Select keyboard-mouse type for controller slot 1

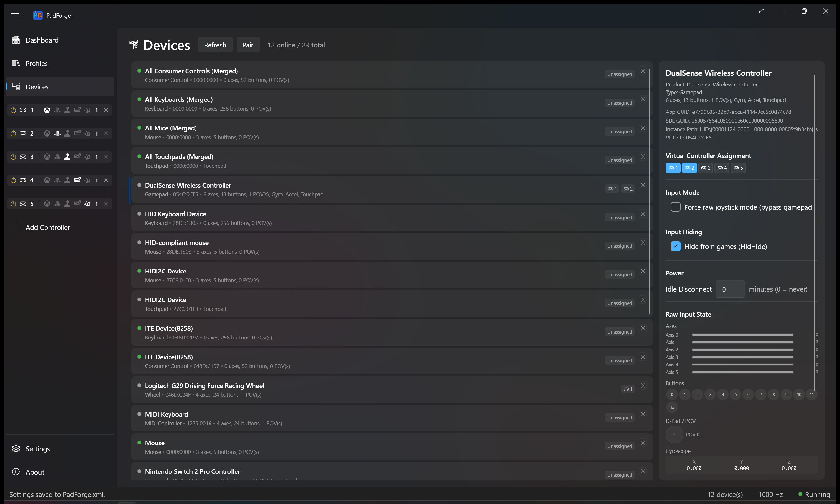(x=77, y=110)
